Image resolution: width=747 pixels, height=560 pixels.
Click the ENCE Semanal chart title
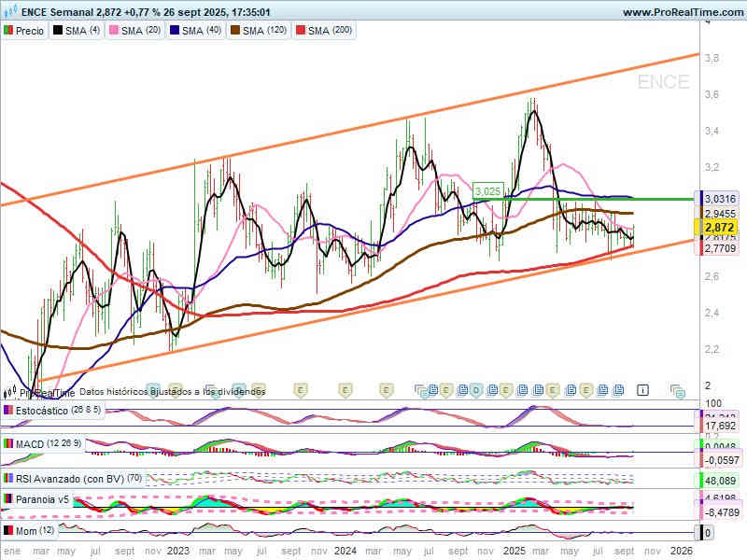(x=146, y=12)
